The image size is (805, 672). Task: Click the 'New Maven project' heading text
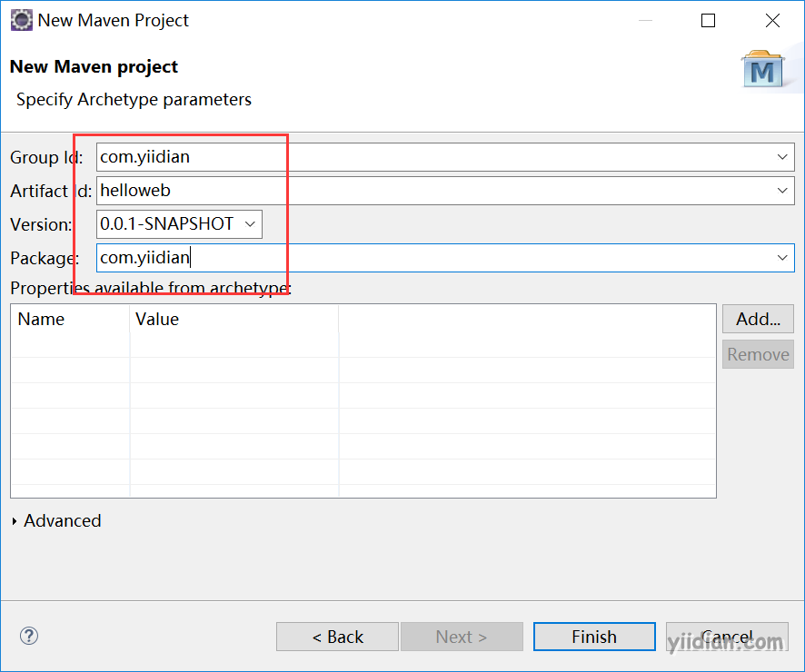point(94,66)
